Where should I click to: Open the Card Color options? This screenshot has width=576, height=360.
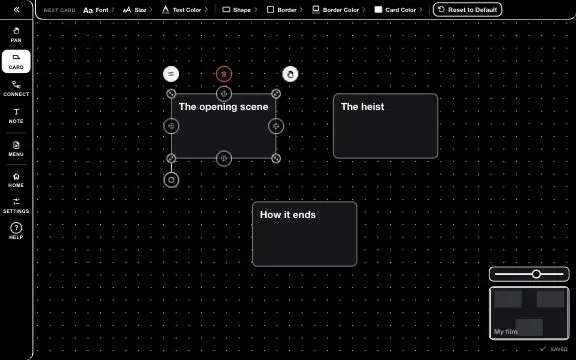398,10
